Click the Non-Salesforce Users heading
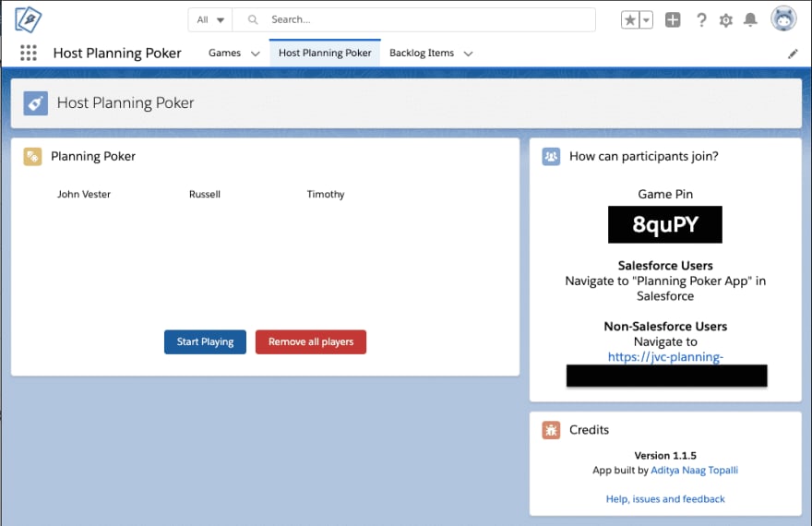The image size is (812, 526). pyautogui.click(x=665, y=327)
